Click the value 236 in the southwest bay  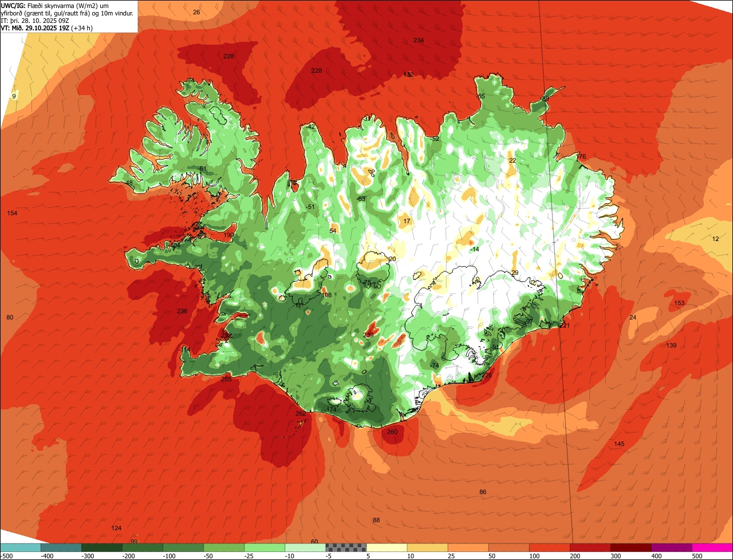[x=182, y=311]
